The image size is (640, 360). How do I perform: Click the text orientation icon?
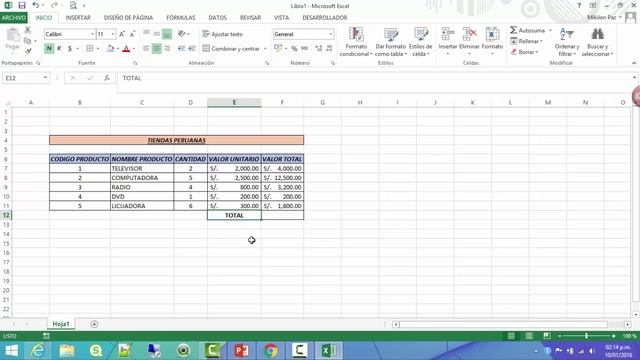pos(182,34)
